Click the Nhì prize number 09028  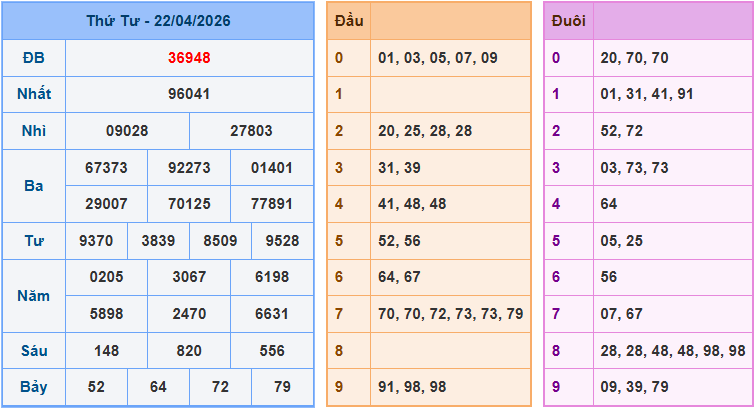(127, 131)
